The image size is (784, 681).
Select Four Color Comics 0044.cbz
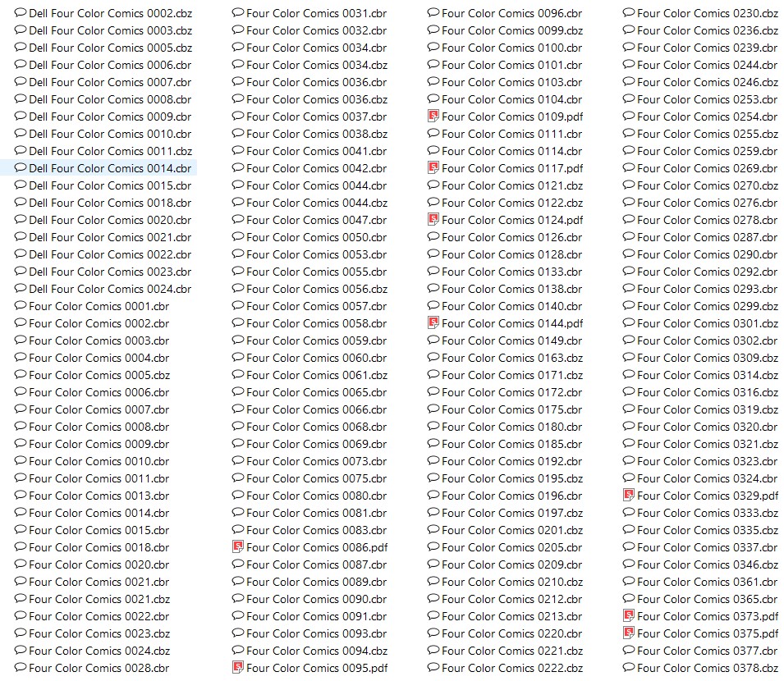[310, 203]
